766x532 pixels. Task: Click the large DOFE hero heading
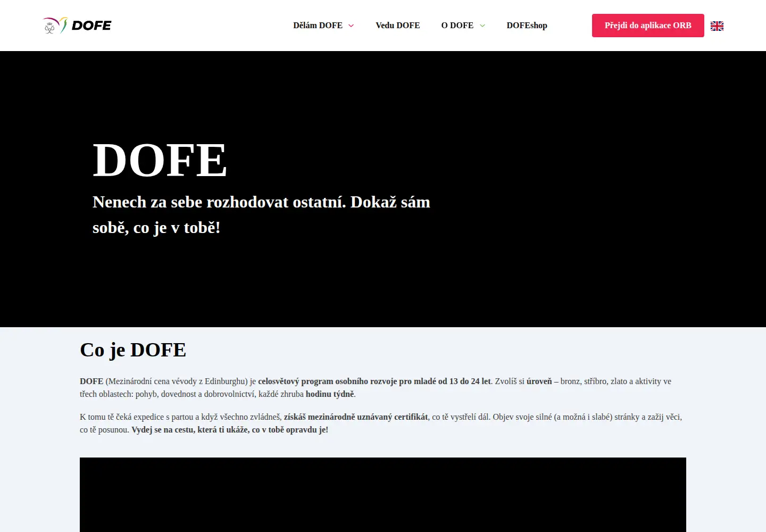point(160,160)
